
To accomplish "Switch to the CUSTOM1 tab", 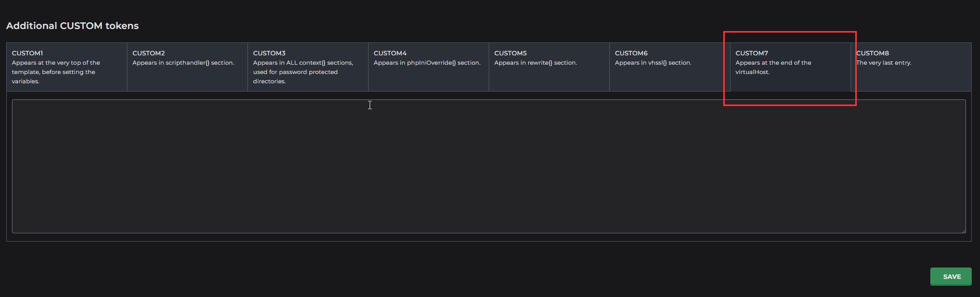I will 27,53.
